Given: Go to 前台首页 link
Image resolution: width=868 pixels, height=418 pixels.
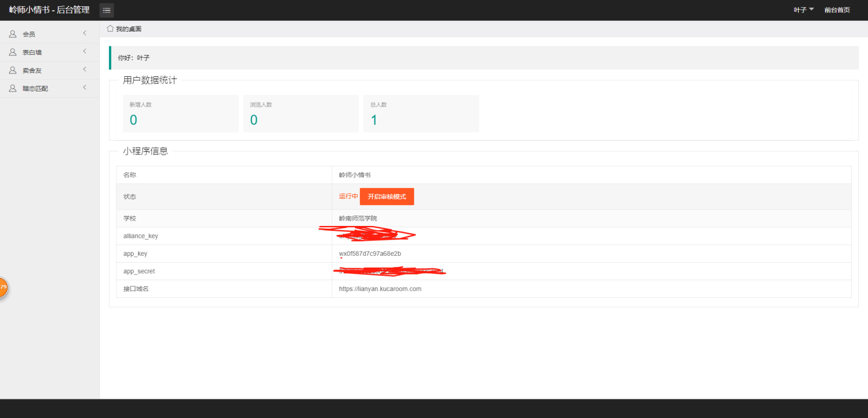Looking at the screenshot, I should point(837,10).
